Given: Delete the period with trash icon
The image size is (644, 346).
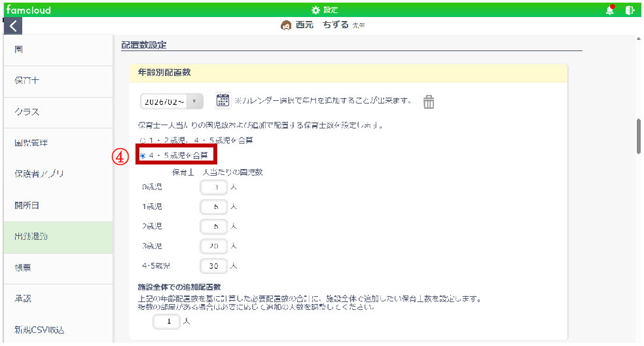Looking at the screenshot, I should coord(428,102).
